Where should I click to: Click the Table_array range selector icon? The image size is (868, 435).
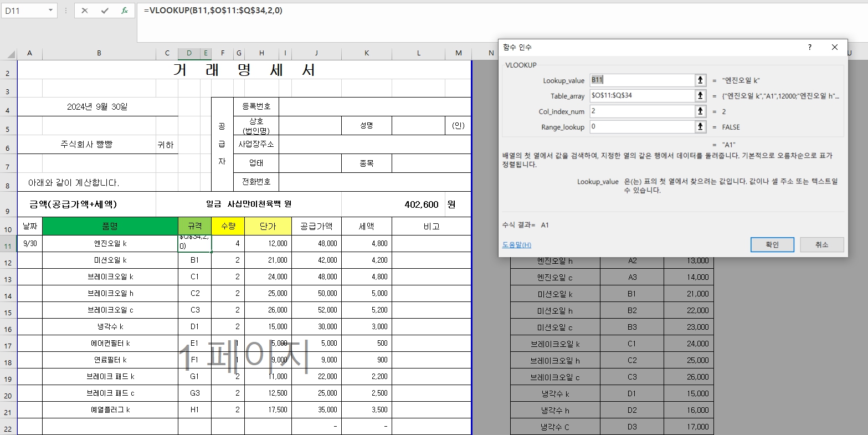(700, 95)
